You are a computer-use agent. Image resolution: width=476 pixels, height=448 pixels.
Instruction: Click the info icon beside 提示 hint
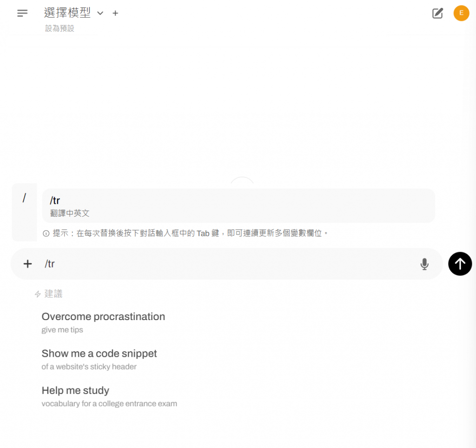[x=46, y=233]
